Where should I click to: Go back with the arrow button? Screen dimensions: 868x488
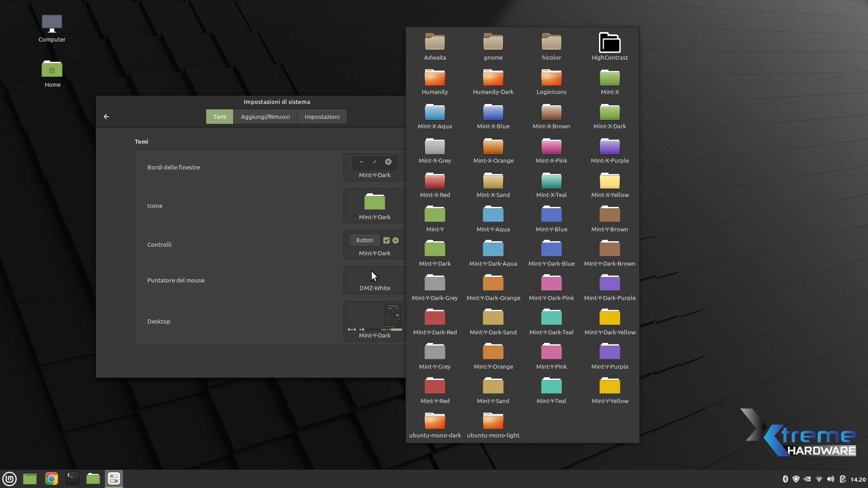(x=106, y=117)
